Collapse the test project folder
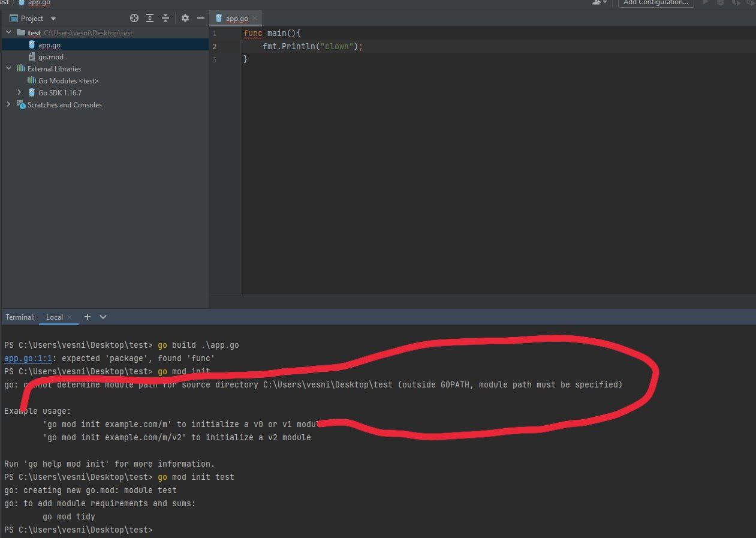 (x=9, y=32)
